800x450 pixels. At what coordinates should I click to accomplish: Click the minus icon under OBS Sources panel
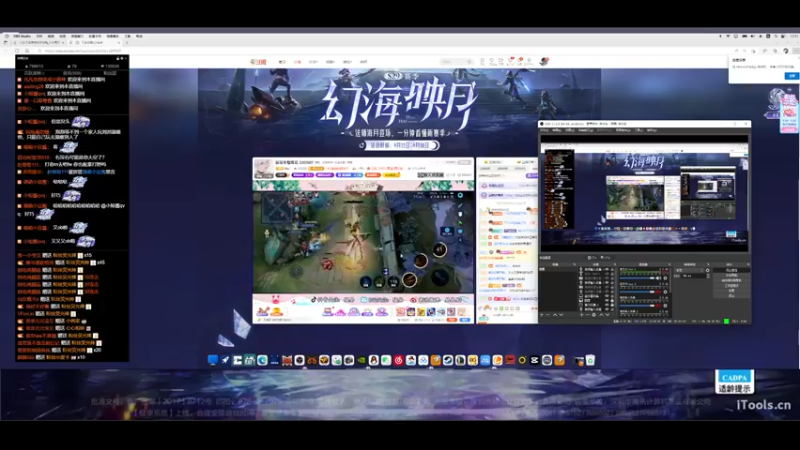point(588,315)
